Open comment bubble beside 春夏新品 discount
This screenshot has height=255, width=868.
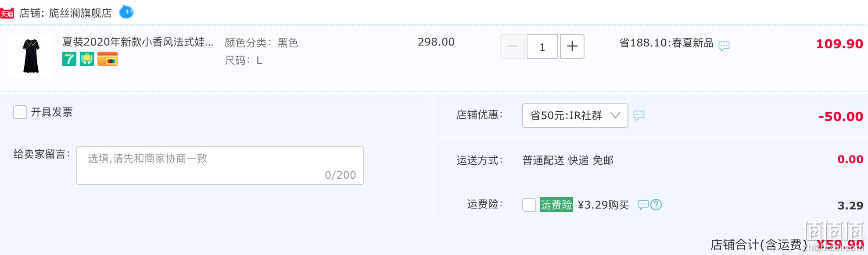724,46
